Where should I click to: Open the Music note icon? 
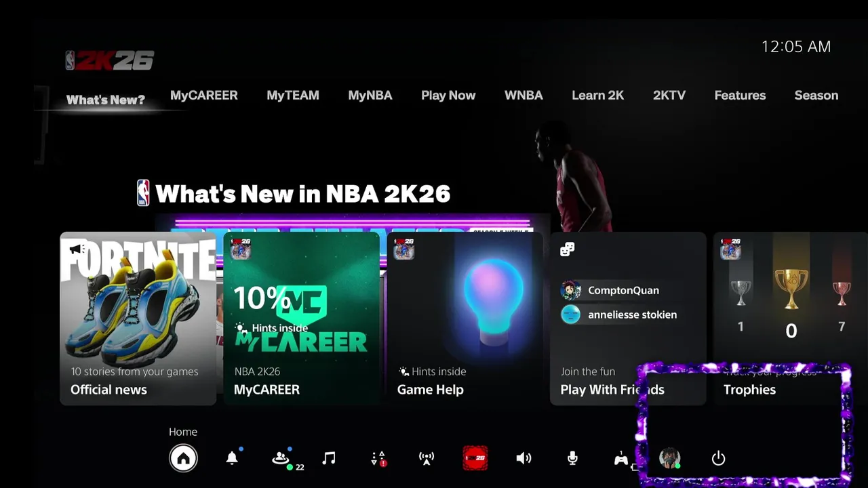(x=329, y=458)
